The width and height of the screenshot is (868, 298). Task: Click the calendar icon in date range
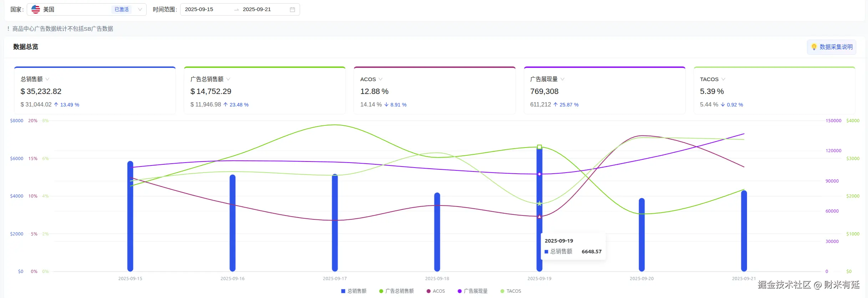292,10
